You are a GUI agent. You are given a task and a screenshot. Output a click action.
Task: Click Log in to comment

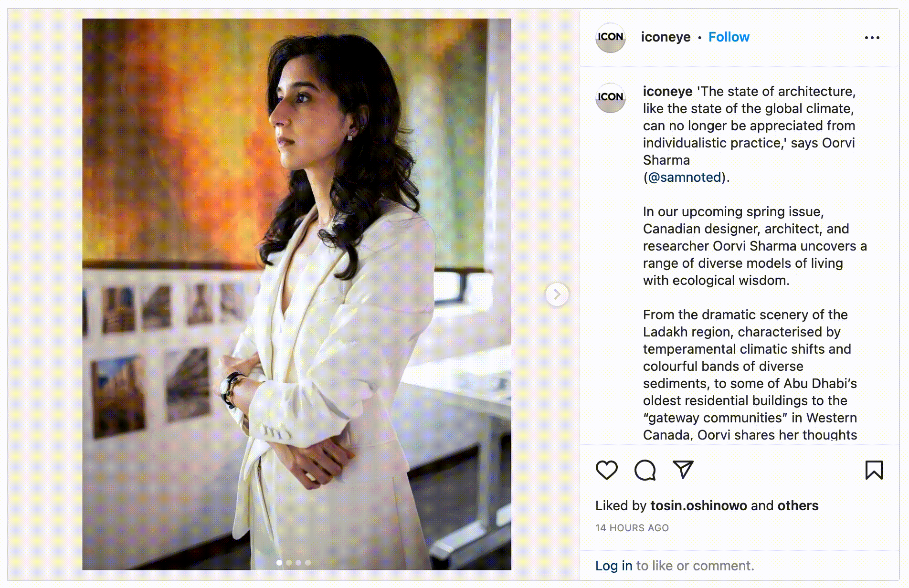(613, 566)
